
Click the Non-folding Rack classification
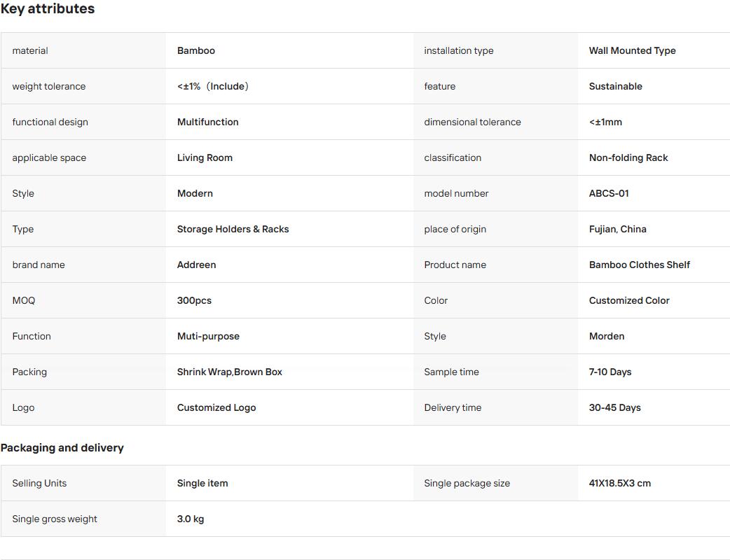point(628,157)
